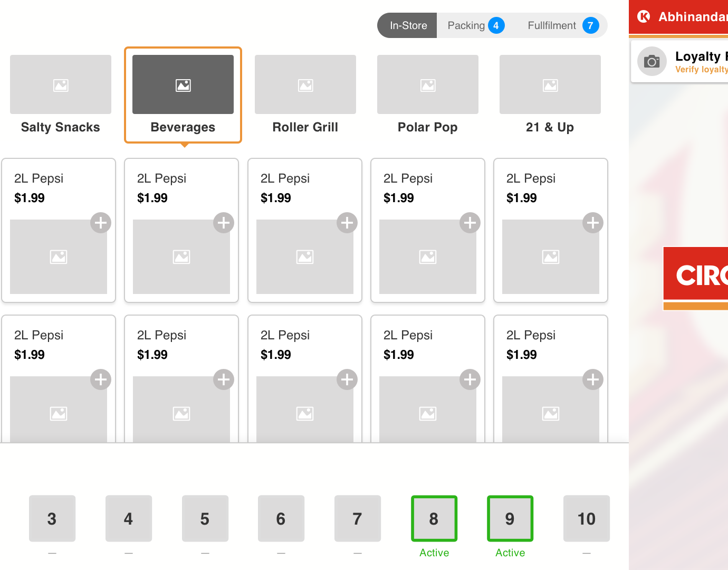This screenshot has width=728, height=570.
Task: Add the top-row 2L Pepsi under 21 & Up
Action: pos(593,223)
